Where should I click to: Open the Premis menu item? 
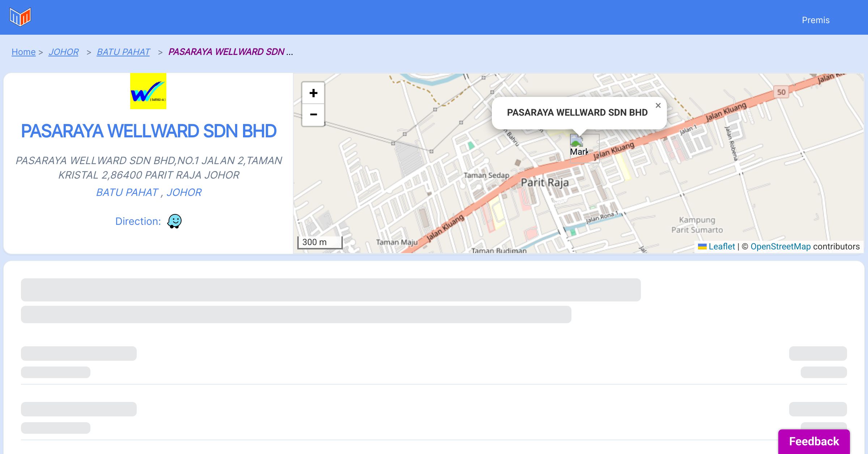[816, 20]
